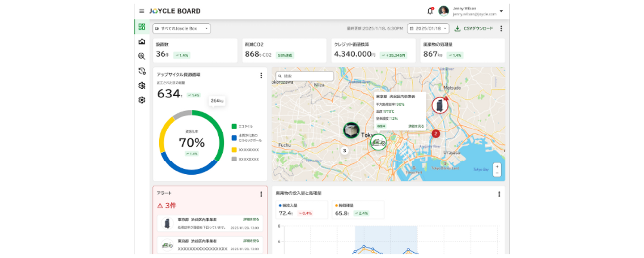Open the area chart icon in sidebar
This screenshot has width=644, height=258.
tap(142, 42)
